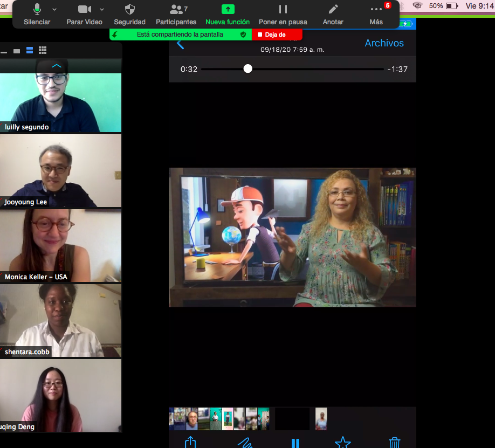This screenshot has height=448, width=495.
Task: Delete the video with the trash icon
Action: tap(395, 442)
